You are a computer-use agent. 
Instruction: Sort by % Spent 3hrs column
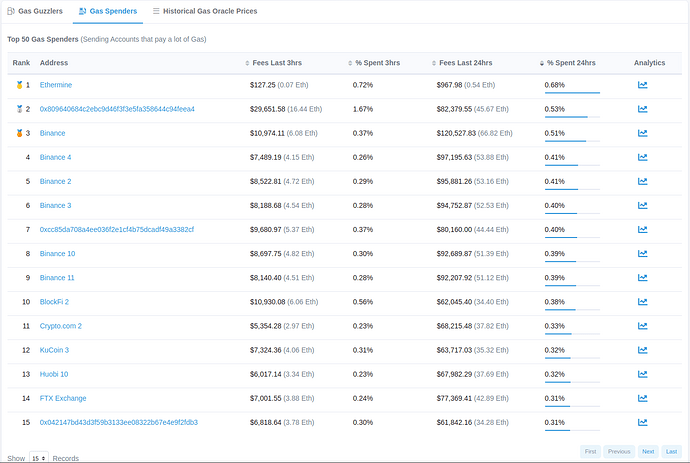click(374, 63)
